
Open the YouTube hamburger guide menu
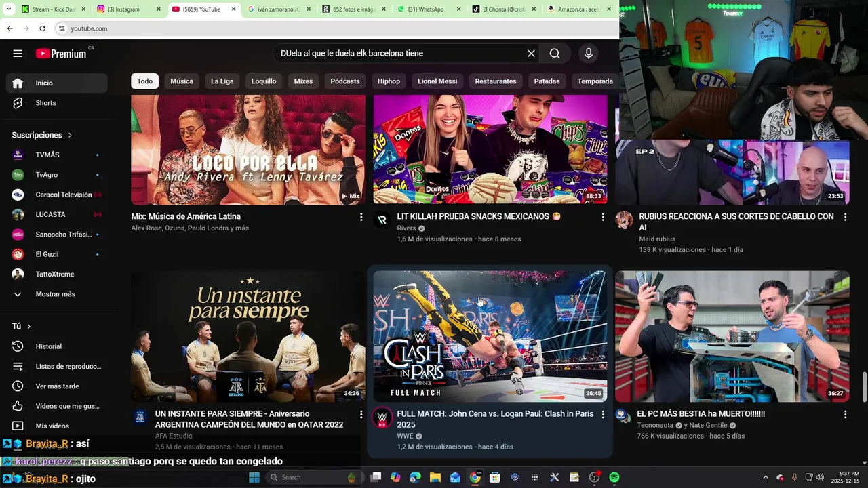18,54
